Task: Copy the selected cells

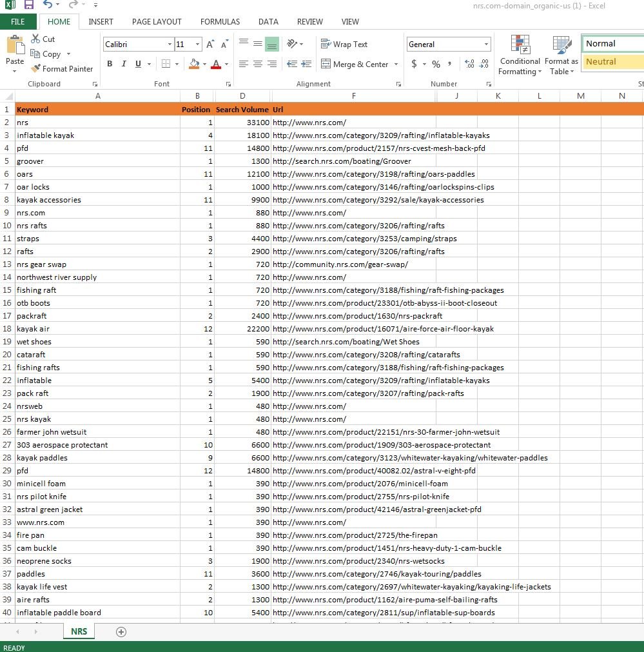Action: (x=46, y=54)
